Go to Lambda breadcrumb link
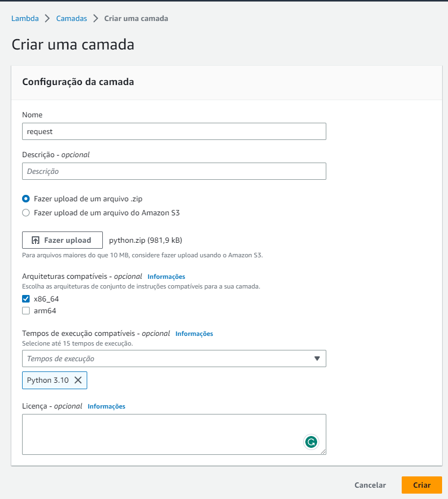The height and width of the screenshot is (499, 448). [x=25, y=18]
